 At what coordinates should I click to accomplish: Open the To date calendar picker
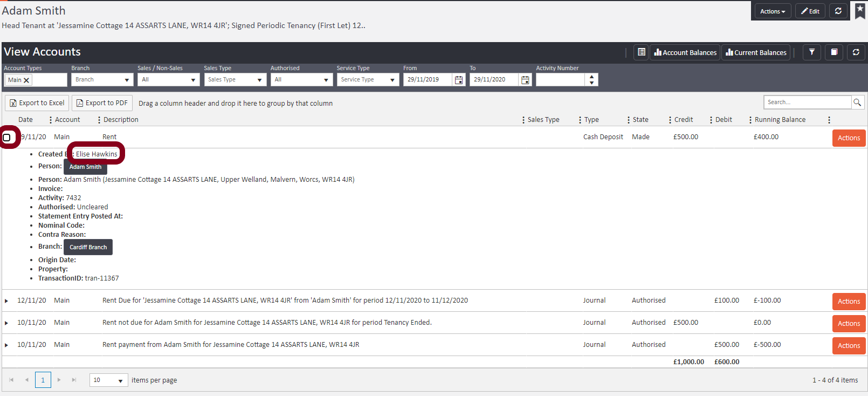pos(525,80)
